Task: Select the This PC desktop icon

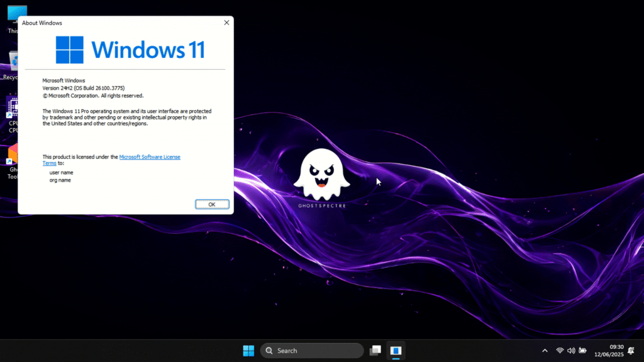Action: (x=13, y=19)
